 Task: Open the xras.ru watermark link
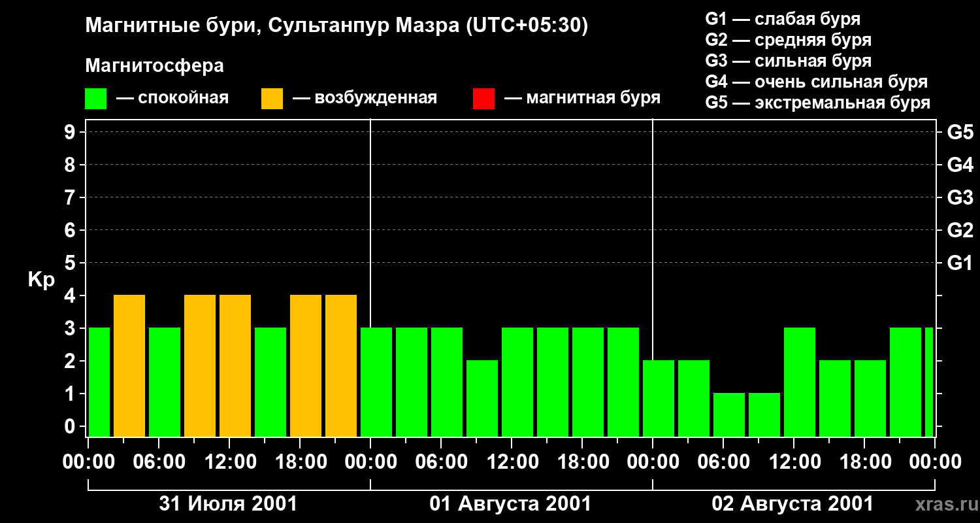943,504
